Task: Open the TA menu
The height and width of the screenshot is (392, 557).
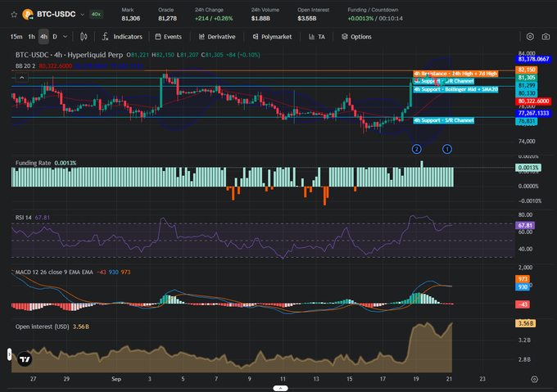Action: click(x=317, y=37)
